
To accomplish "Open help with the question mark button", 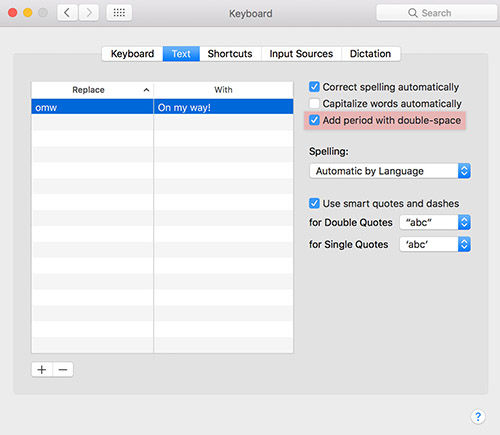I will (478, 416).
